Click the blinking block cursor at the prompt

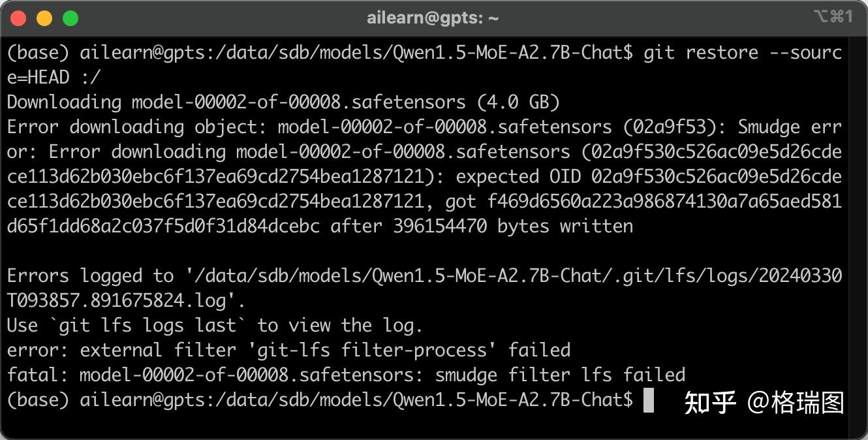[x=648, y=400]
